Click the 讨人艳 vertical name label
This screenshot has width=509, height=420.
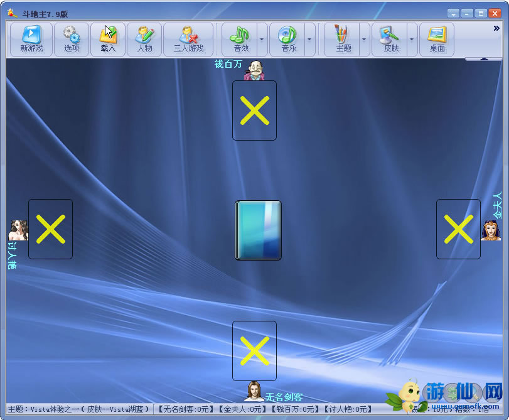(x=12, y=256)
